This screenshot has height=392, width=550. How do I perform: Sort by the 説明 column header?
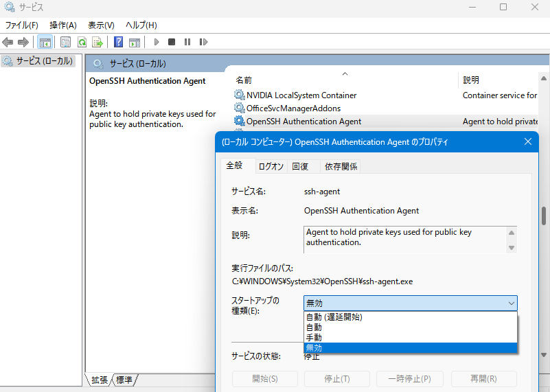tap(498, 80)
